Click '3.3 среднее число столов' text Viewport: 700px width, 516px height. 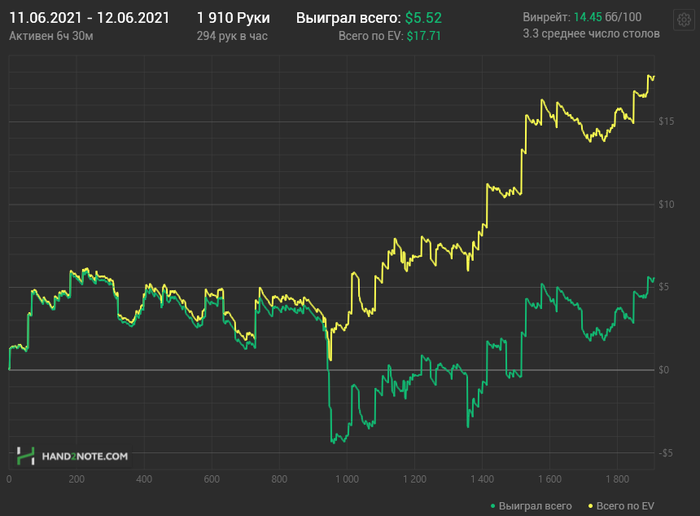[591, 34]
